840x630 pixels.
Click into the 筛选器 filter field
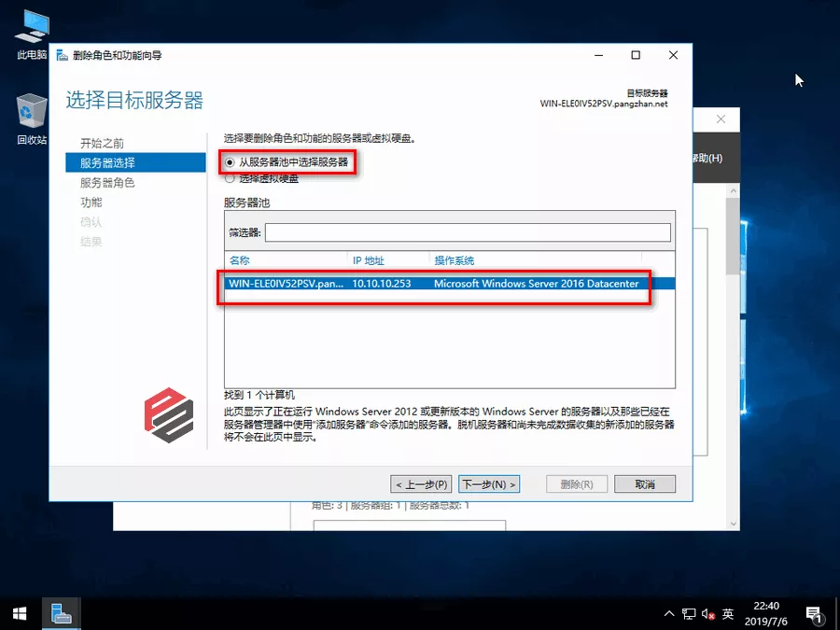[468, 232]
